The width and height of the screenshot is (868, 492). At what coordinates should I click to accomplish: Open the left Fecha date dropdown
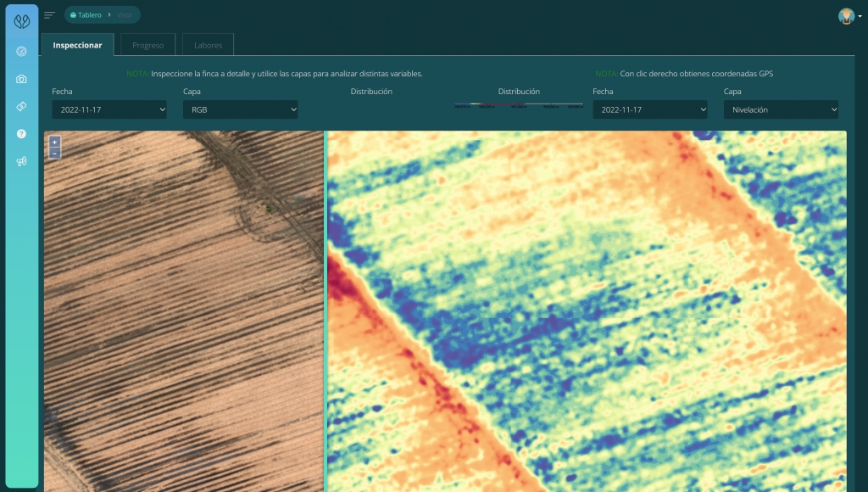[109, 109]
